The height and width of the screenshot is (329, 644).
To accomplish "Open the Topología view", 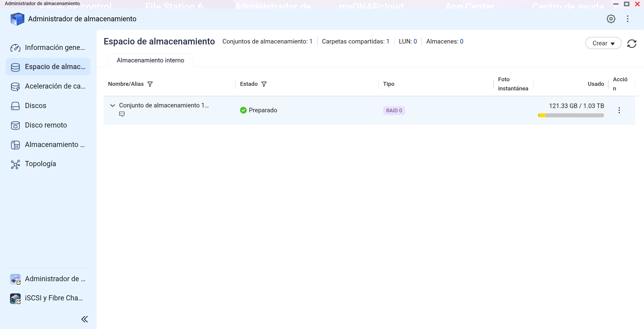I will (40, 164).
